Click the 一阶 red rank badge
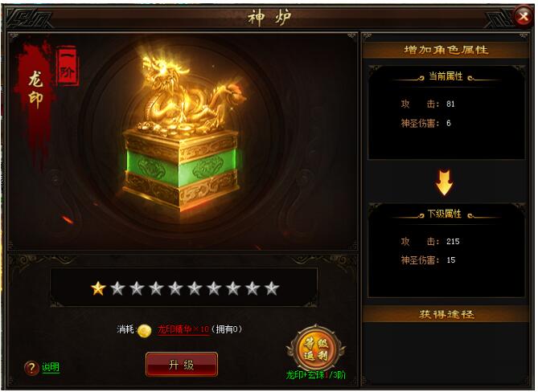The image size is (538, 392). pyautogui.click(x=68, y=66)
